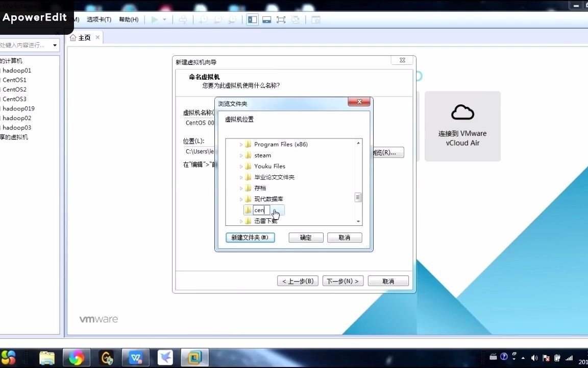
Task: Open the 帮助(H) menu
Action: coord(128,19)
